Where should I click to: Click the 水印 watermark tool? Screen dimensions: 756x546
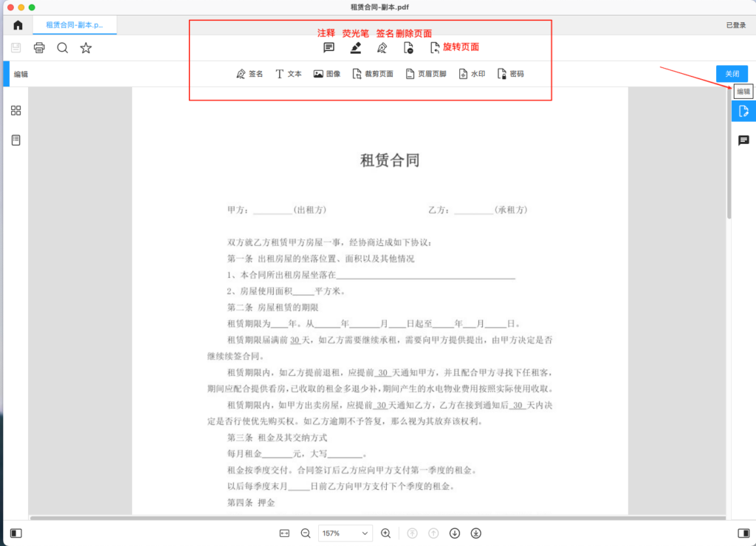point(472,74)
